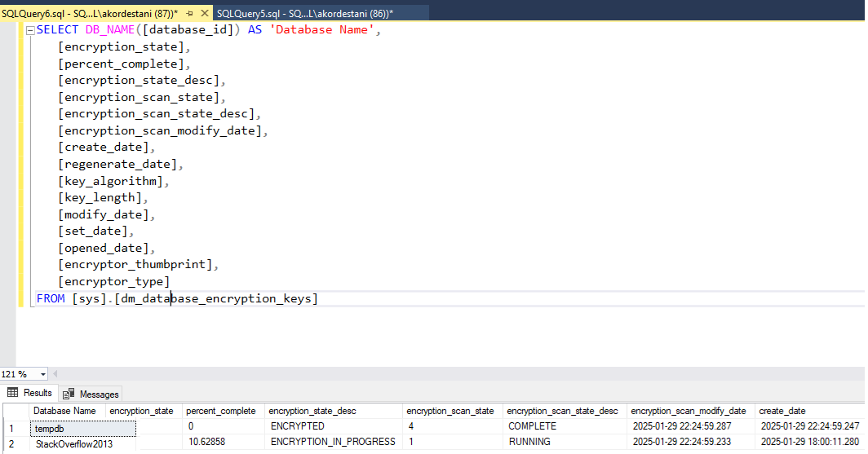Click [encryption_state] in the query
Screen dimensions: 868x454
121,47
